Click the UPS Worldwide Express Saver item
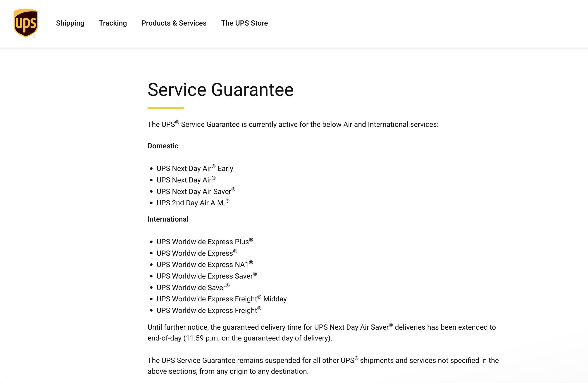 tap(207, 276)
